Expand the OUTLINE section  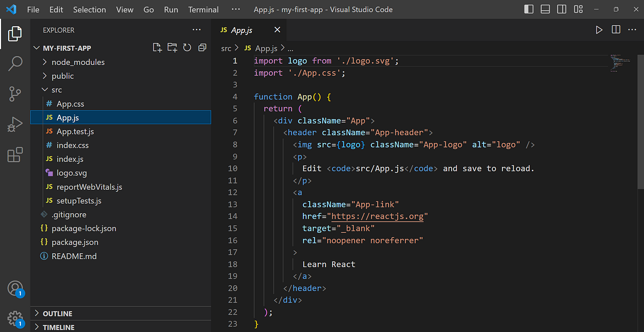121,313
